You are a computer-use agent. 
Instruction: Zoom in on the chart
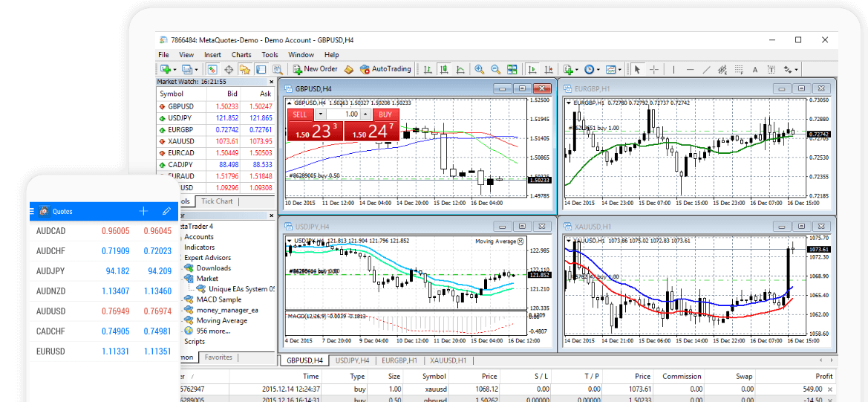pyautogui.click(x=479, y=69)
